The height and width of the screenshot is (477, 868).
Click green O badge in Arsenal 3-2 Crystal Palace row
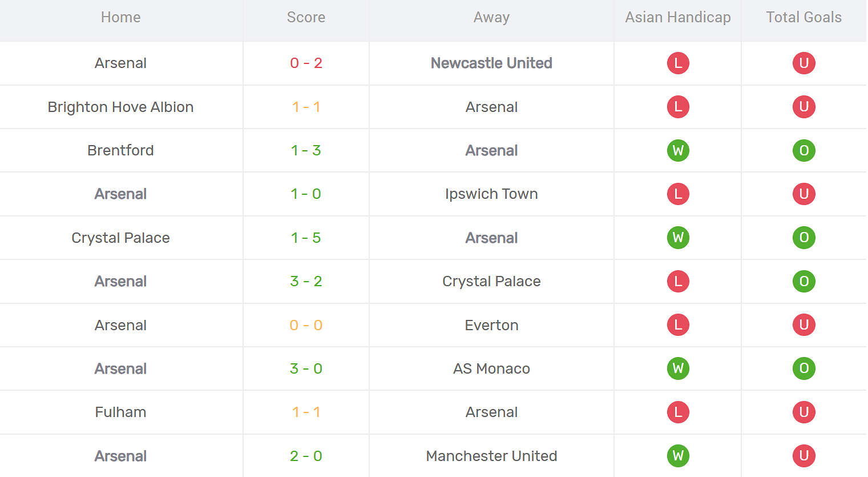point(804,281)
